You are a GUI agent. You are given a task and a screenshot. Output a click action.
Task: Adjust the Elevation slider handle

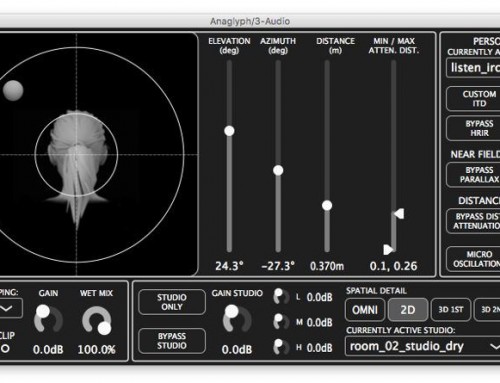(x=229, y=131)
